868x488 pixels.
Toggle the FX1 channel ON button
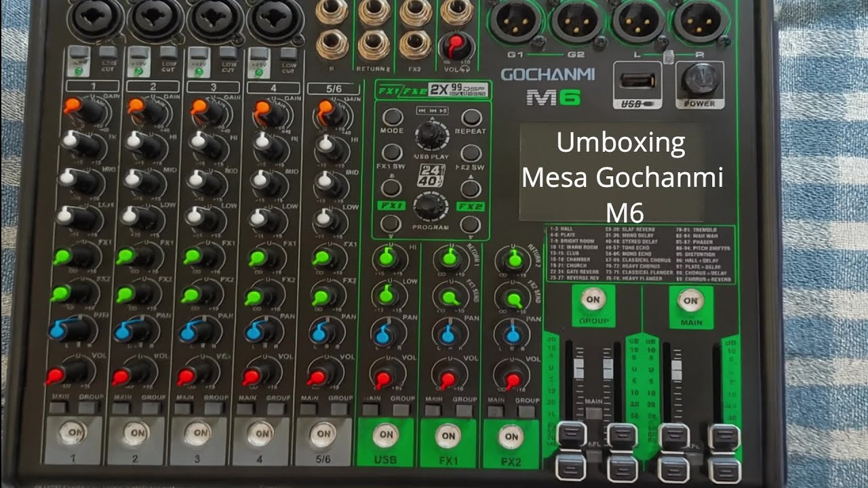coord(448,436)
